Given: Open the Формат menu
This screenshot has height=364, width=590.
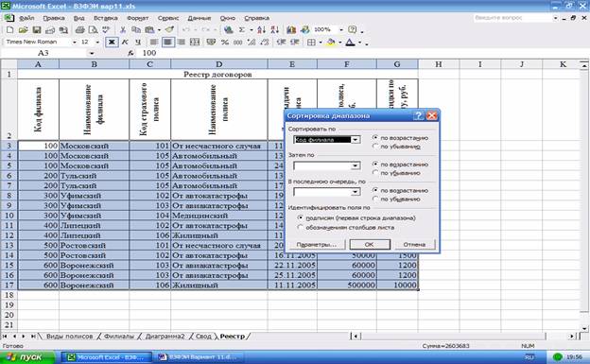Looking at the screenshot, I should coord(138,18).
